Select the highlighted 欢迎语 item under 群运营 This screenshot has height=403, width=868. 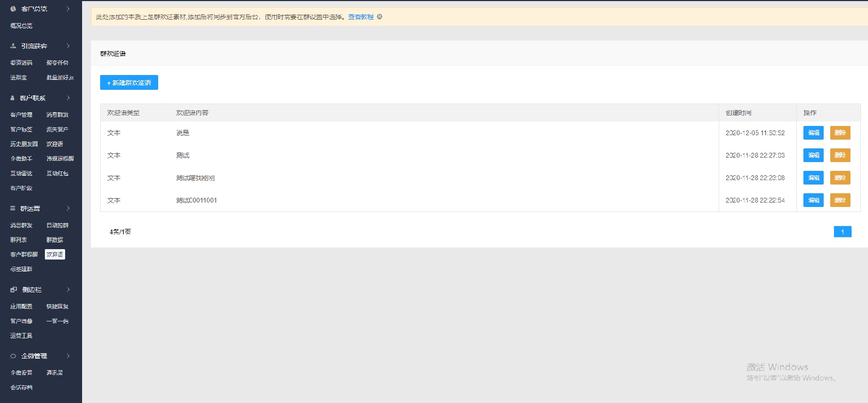55,255
